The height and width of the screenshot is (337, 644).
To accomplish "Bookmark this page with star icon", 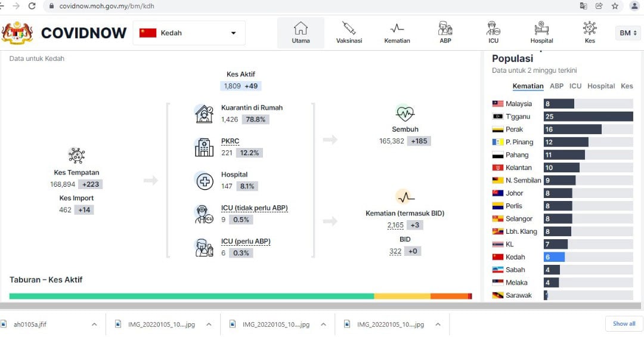I will (x=615, y=6).
